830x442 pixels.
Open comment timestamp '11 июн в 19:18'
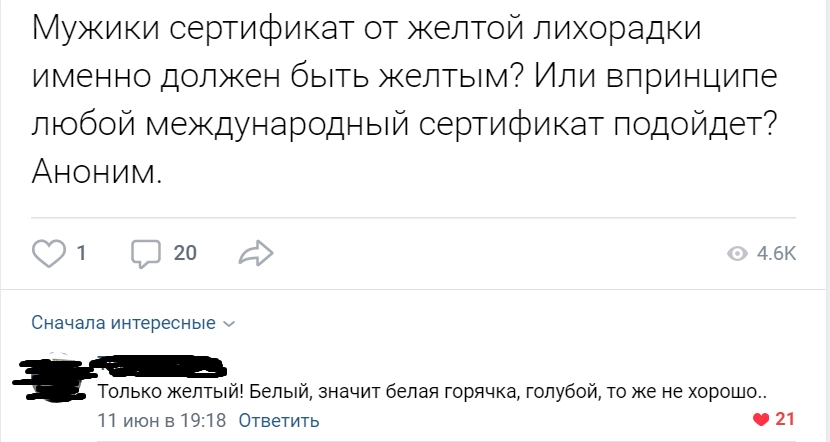(161, 420)
